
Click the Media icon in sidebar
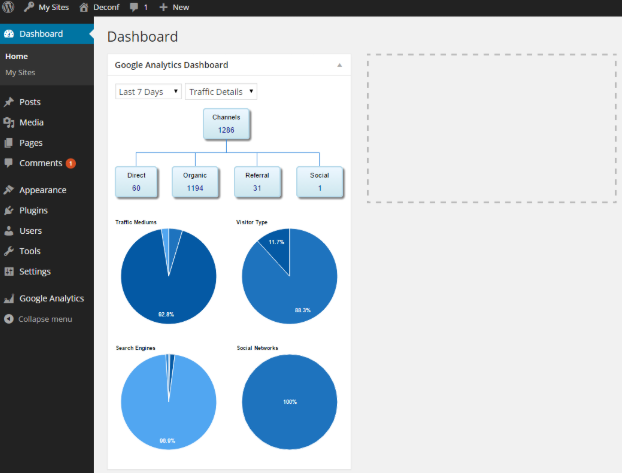click(9, 122)
